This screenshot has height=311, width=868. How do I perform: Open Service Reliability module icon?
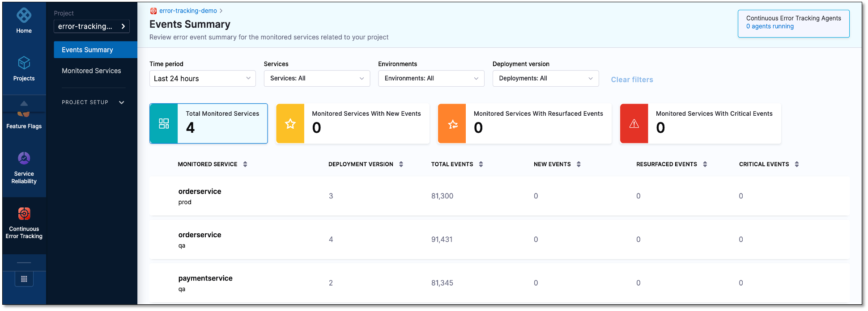pyautogui.click(x=24, y=159)
